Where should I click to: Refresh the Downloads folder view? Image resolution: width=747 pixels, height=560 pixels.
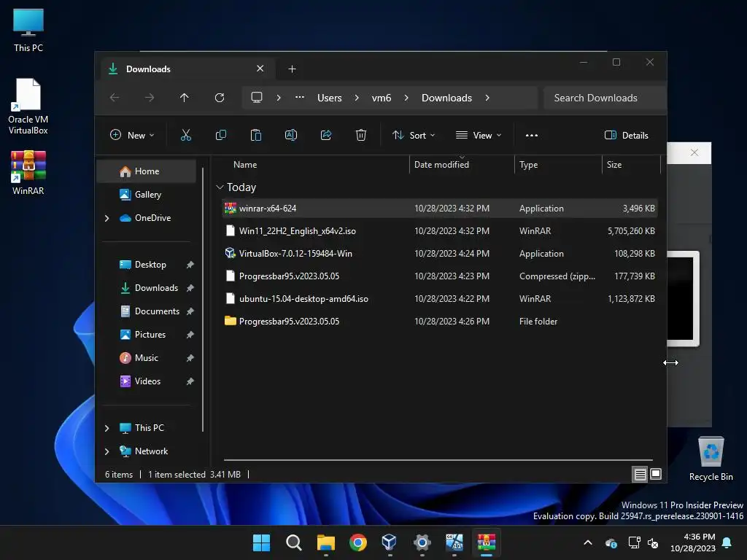pos(220,98)
